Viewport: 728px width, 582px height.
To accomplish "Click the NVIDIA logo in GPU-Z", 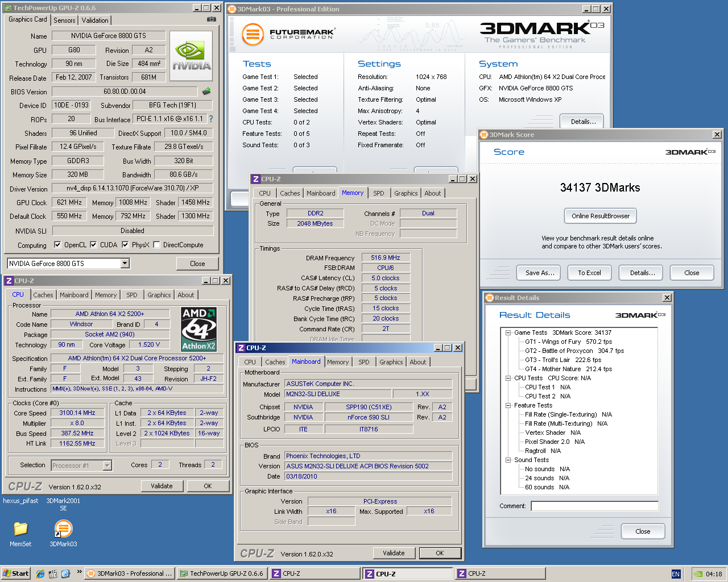I will [x=191, y=56].
